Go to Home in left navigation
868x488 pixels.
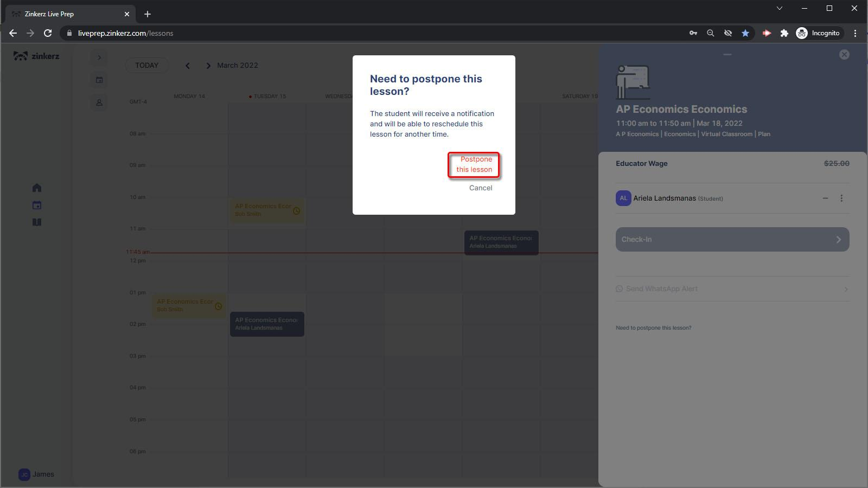tap(37, 188)
